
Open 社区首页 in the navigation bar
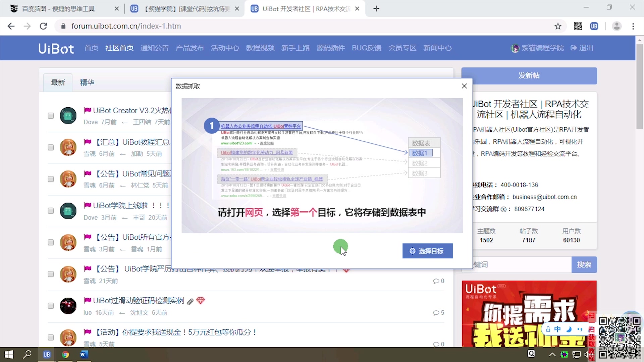pos(119,48)
